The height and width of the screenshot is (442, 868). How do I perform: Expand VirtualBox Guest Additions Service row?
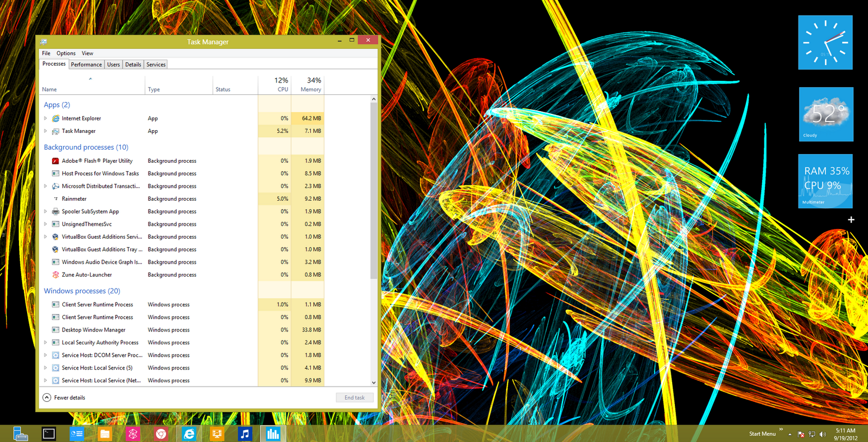point(46,237)
